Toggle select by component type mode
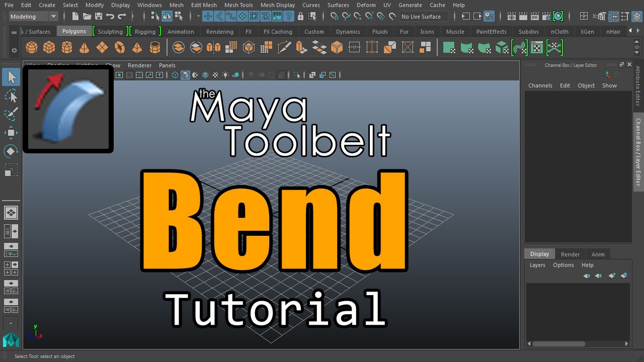The height and width of the screenshot is (362, 644). 179,17
